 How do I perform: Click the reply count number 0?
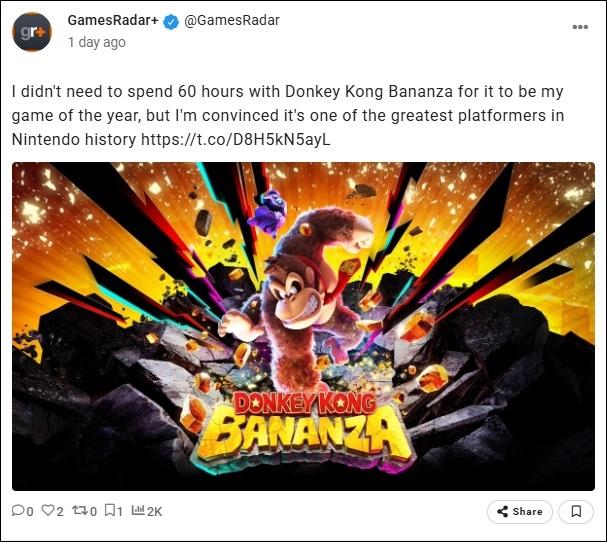click(30, 511)
